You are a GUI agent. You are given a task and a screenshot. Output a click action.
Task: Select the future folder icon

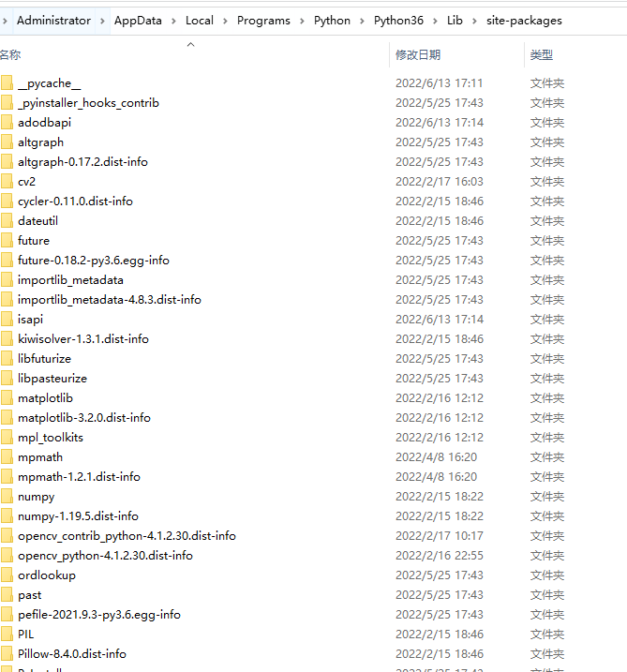pos(7,241)
